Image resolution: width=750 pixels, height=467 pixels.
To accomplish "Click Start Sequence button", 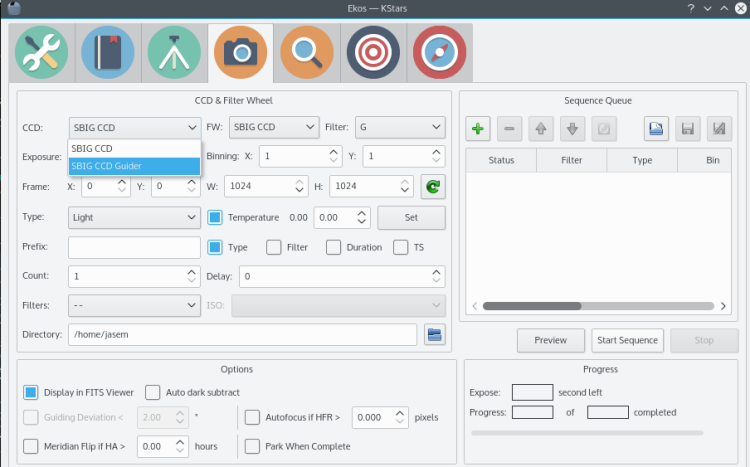I will click(x=628, y=341).
